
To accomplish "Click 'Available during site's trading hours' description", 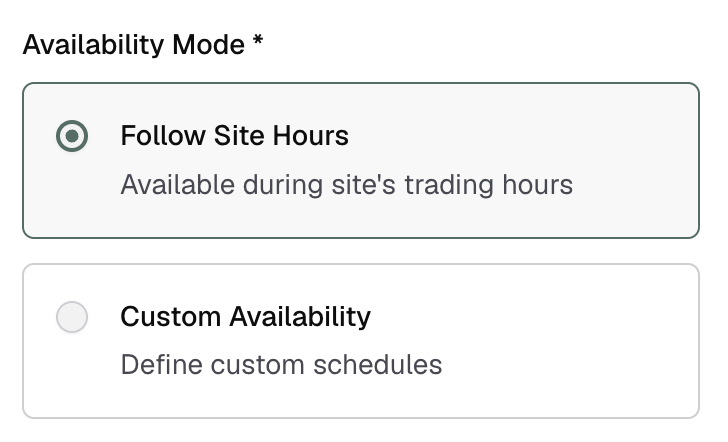I will click(x=346, y=185).
